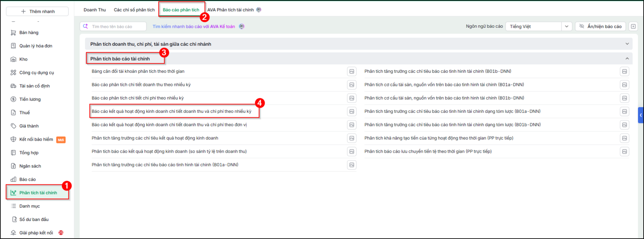Click preview icon for Bảng cân đối tài khoản
The width and height of the screenshot is (644, 239).
point(352,71)
